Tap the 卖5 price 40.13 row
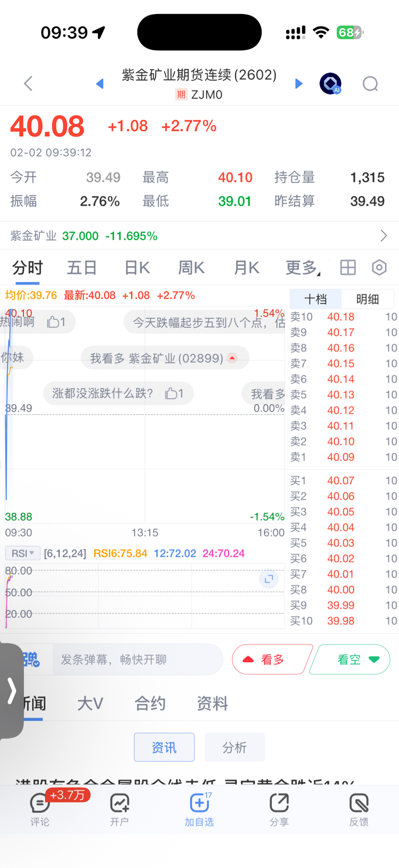Image resolution: width=399 pixels, height=868 pixels. pos(343,394)
